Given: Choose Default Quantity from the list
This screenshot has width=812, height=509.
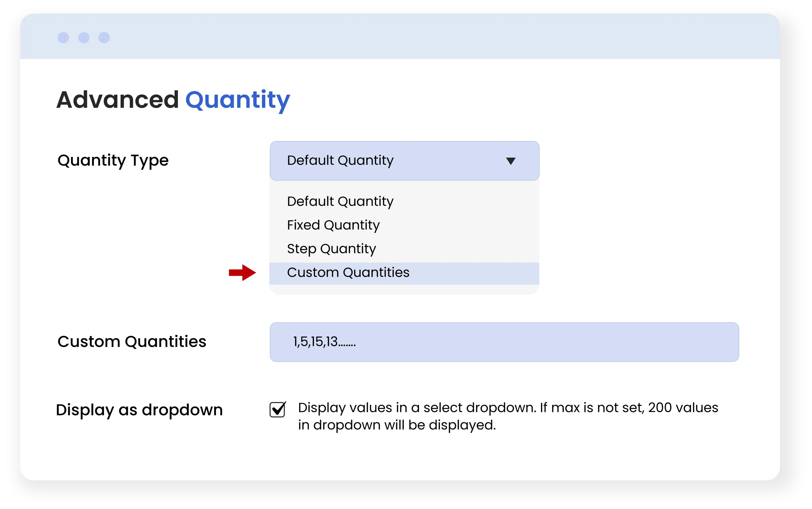Looking at the screenshot, I should tap(340, 201).
